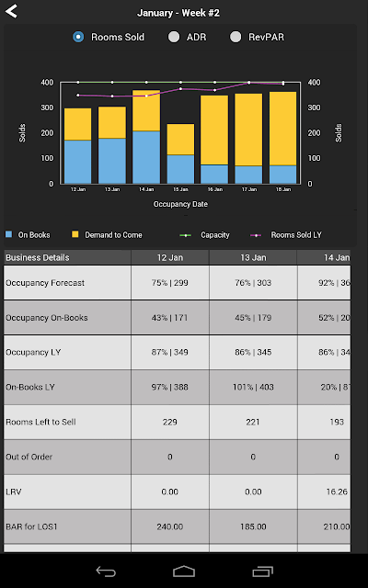Image resolution: width=368 pixels, height=588 pixels.
Task: Select the Rooms Sold radio button
Action: (78, 37)
